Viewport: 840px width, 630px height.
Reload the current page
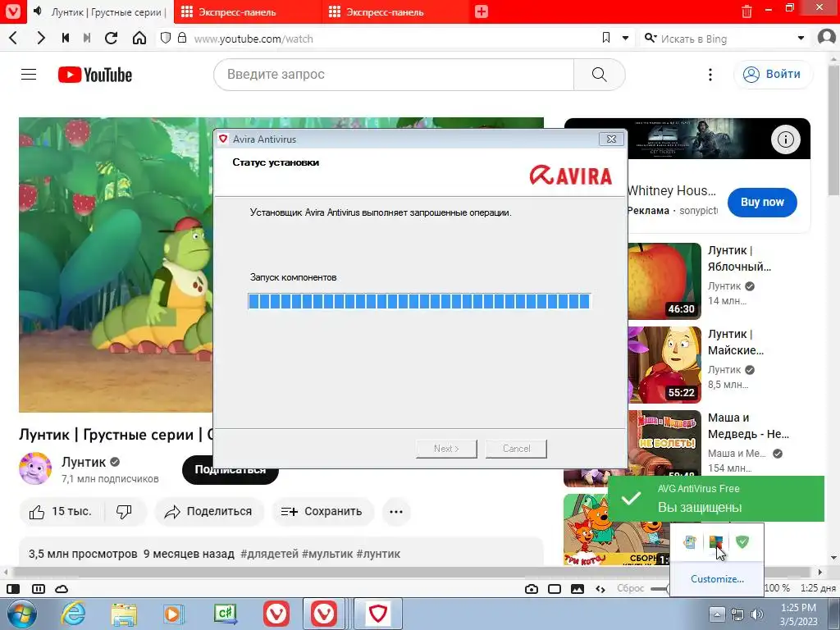tap(111, 38)
